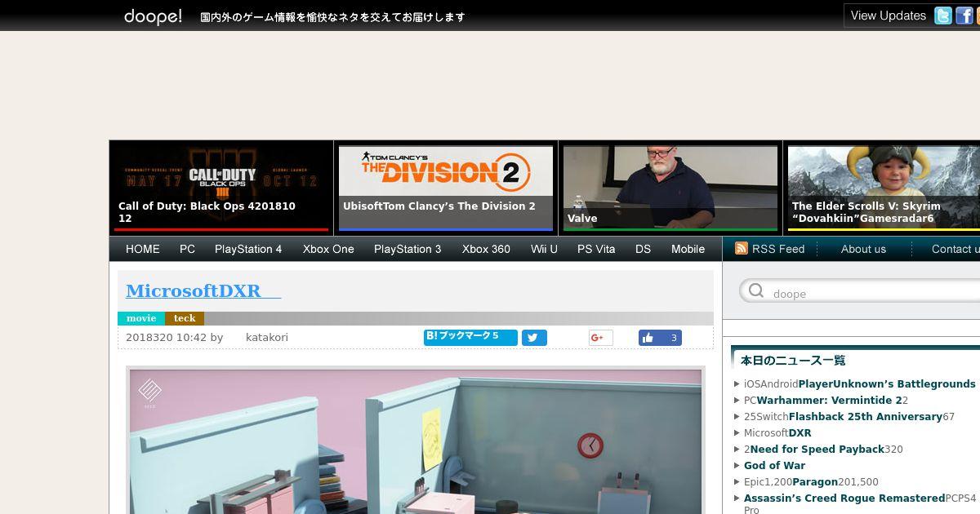The width and height of the screenshot is (980, 514).
Task: Click the doope! site logo
Action: pos(153,16)
